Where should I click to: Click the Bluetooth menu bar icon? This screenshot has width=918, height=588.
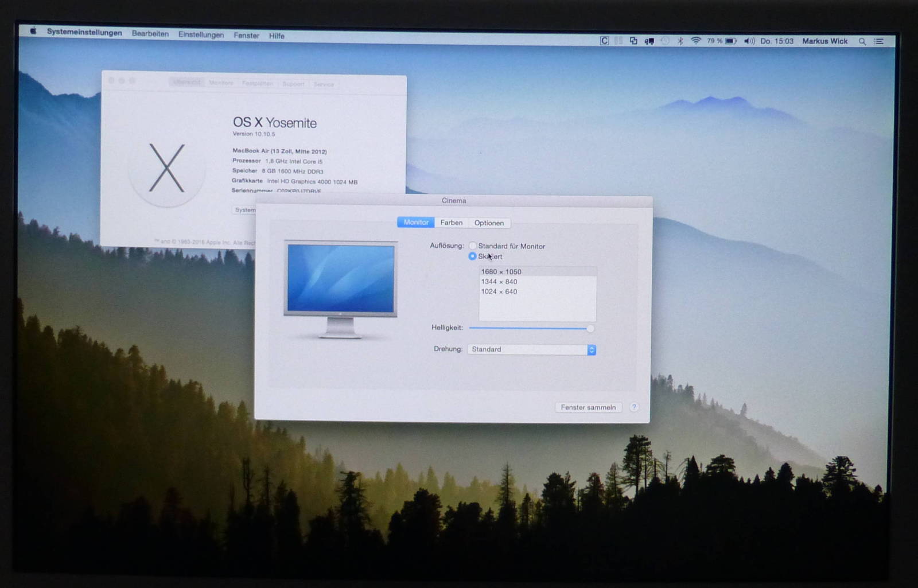pyautogui.click(x=680, y=41)
